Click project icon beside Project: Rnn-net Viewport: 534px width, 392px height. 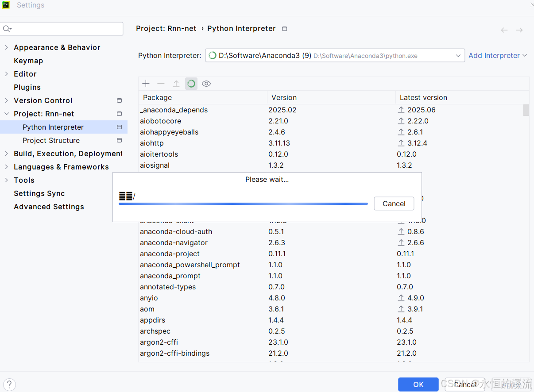pyautogui.click(x=119, y=114)
